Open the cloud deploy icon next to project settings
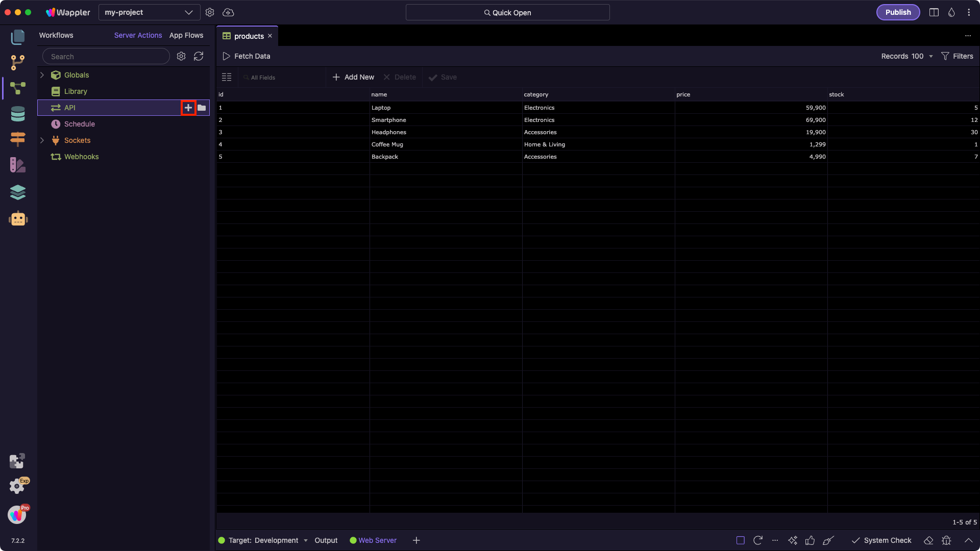This screenshot has height=551, width=980. pyautogui.click(x=228, y=12)
